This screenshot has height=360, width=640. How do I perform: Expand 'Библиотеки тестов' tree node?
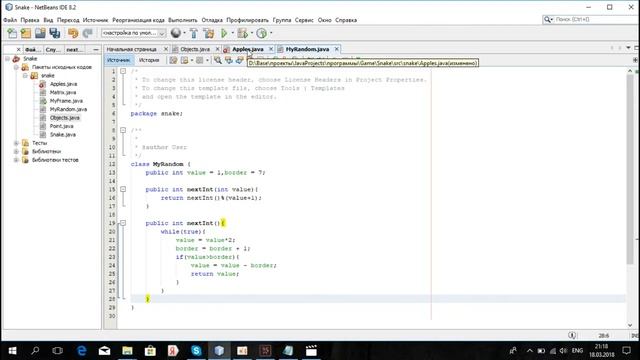click(16, 160)
